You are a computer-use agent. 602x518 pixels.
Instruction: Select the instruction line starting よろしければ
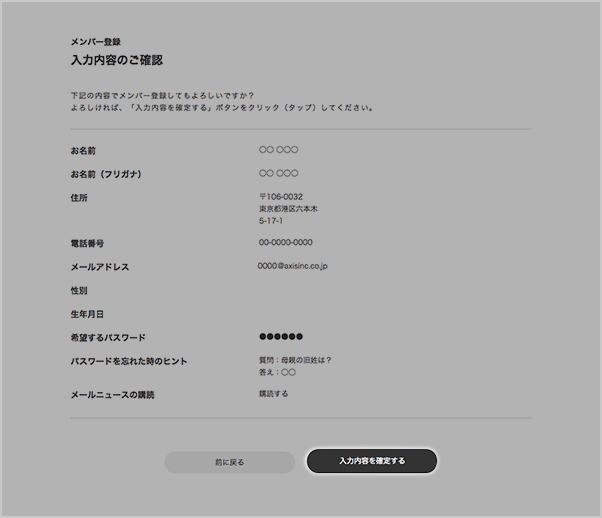pos(222,108)
